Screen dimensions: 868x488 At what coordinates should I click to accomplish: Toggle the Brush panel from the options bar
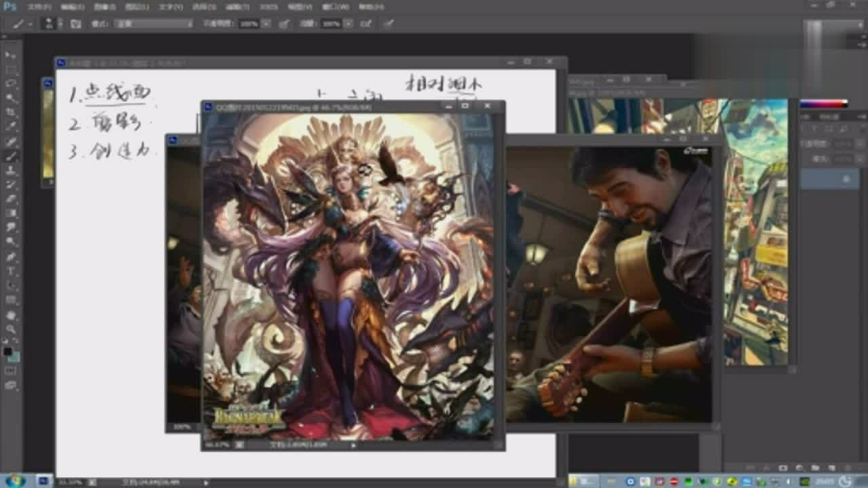tap(75, 23)
